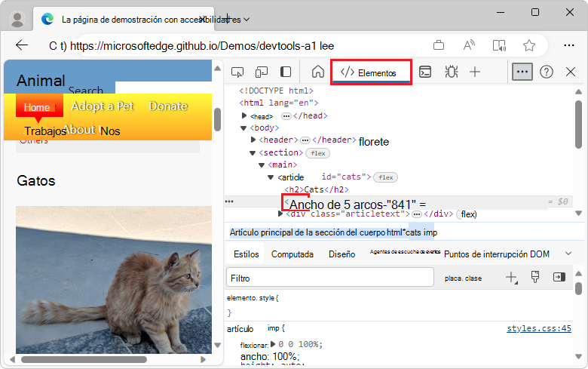Show collapsed content of header ellipsis
The image size is (588, 369).
pyautogui.click(x=305, y=140)
